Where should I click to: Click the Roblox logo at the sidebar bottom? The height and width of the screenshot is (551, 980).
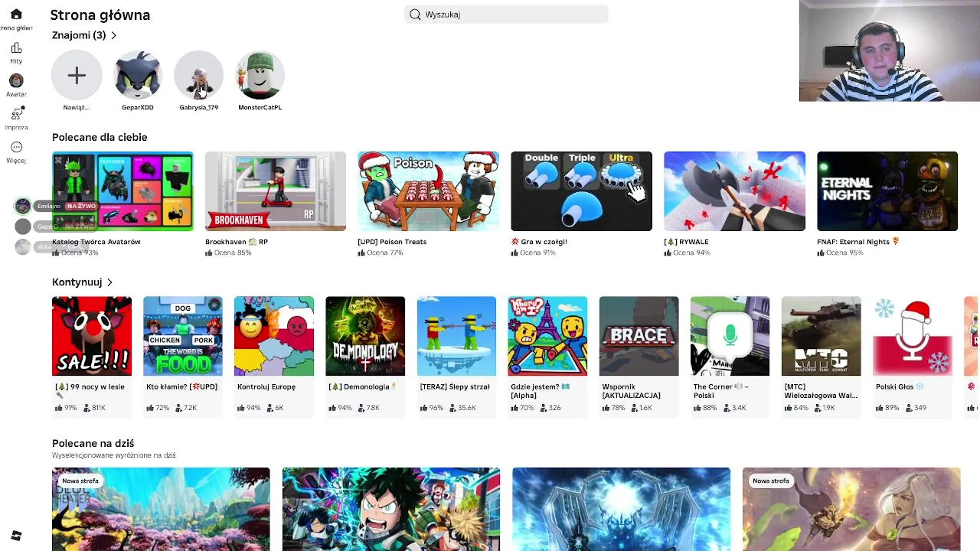16,536
